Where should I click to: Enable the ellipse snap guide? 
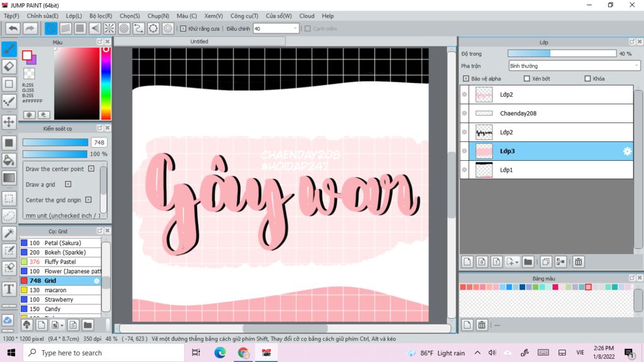(153, 28)
